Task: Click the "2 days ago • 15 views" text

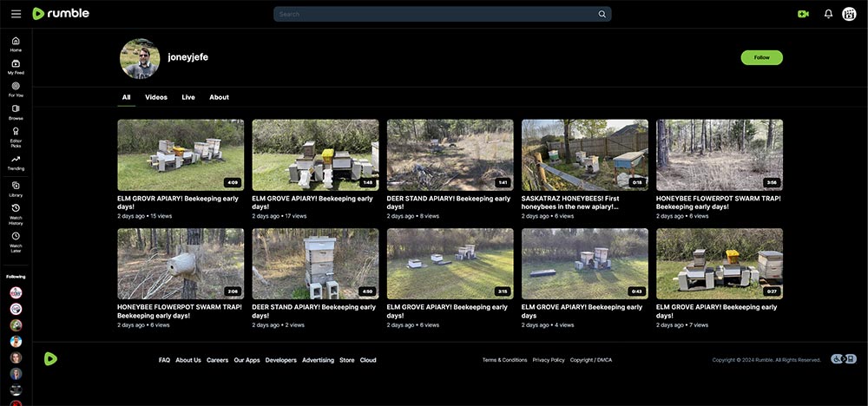Action: [x=144, y=216]
